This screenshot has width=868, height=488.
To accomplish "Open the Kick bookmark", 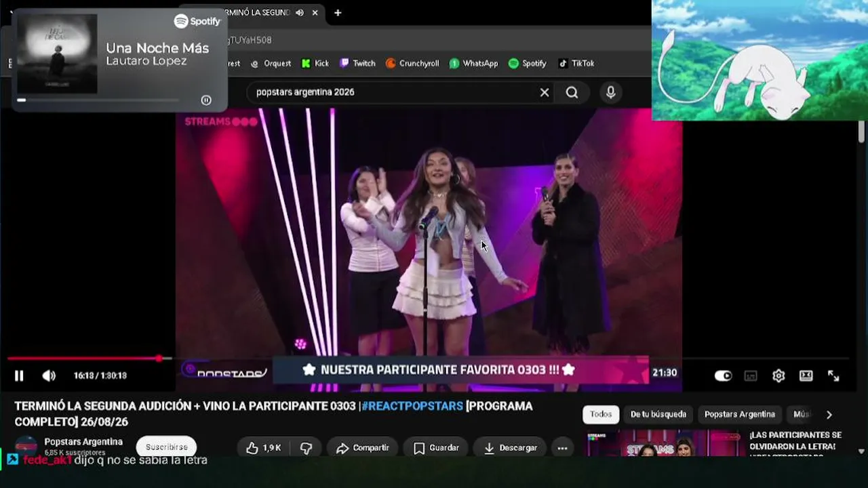I will 315,63.
